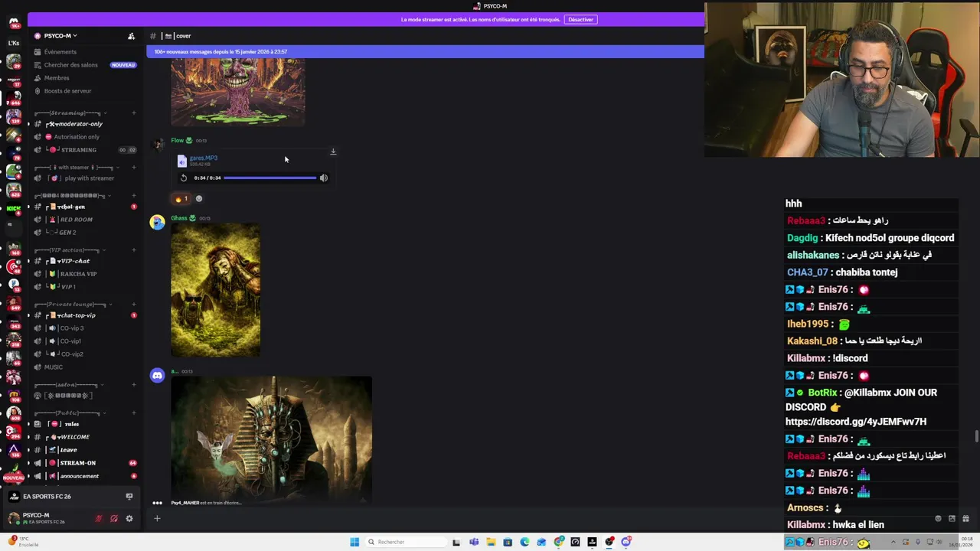The image size is (980, 551).
Task: Click the invite people icon next to PSYCO-M
Action: pos(131,36)
